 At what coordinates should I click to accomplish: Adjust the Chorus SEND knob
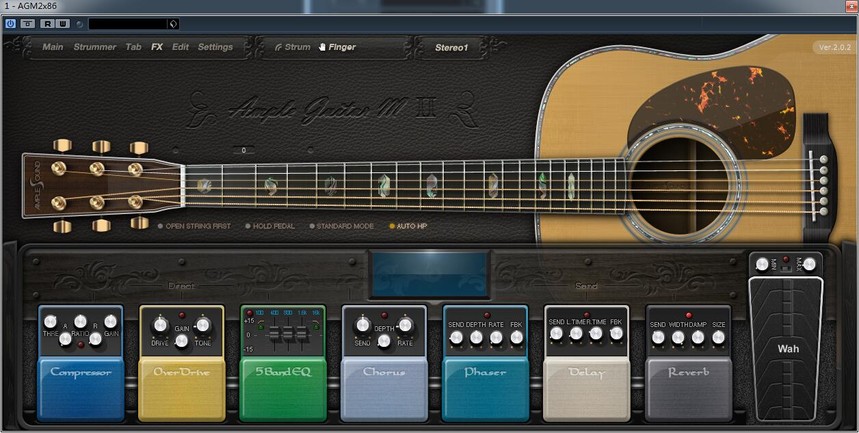click(x=363, y=325)
